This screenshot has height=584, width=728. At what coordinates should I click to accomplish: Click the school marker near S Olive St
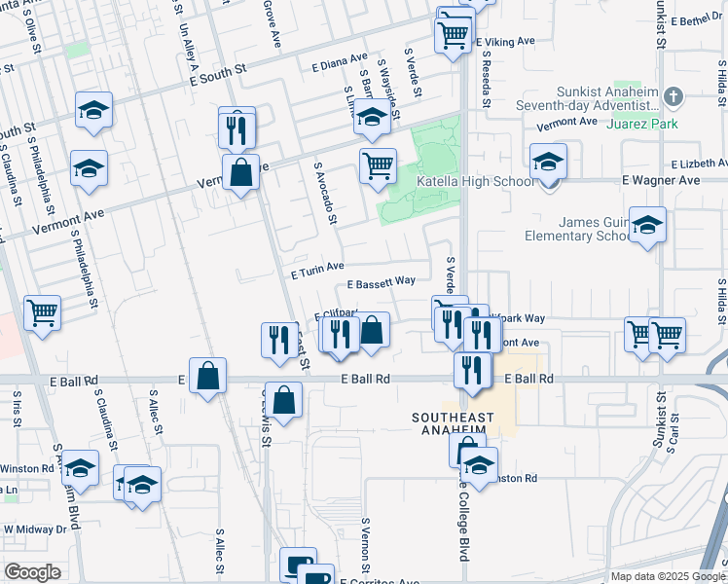point(93,111)
